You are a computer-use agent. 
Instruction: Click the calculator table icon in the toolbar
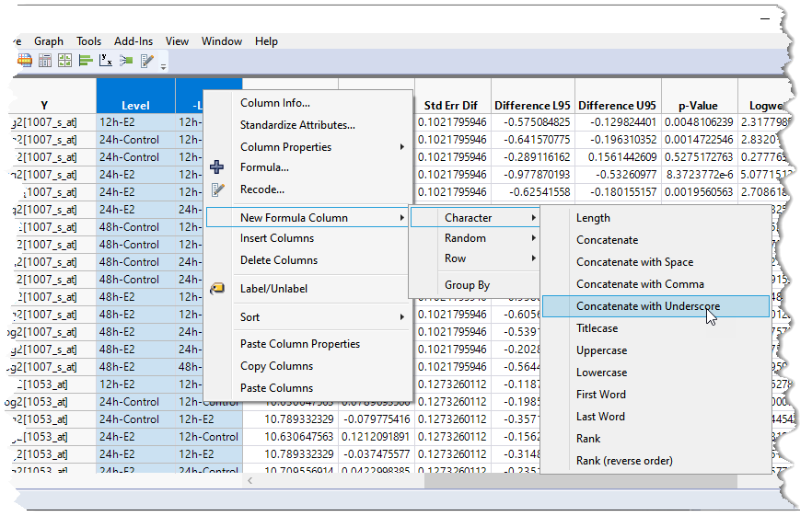[44, 61]
